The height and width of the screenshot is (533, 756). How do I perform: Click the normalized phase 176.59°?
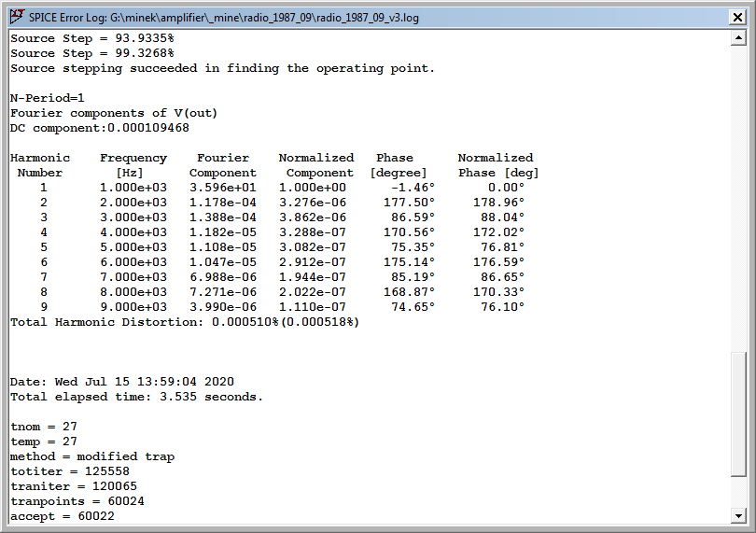point(498,263)
